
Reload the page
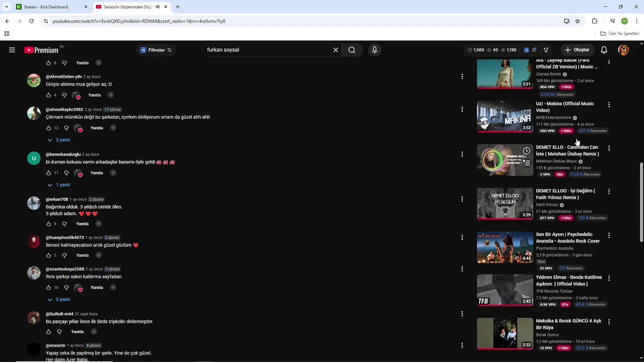(31, 21)
